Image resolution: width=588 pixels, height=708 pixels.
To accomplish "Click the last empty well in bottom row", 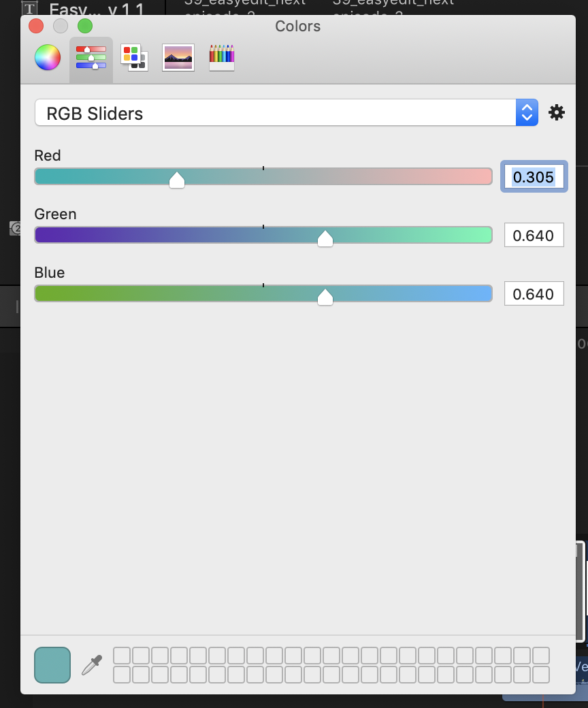I will tap(541, 675).
